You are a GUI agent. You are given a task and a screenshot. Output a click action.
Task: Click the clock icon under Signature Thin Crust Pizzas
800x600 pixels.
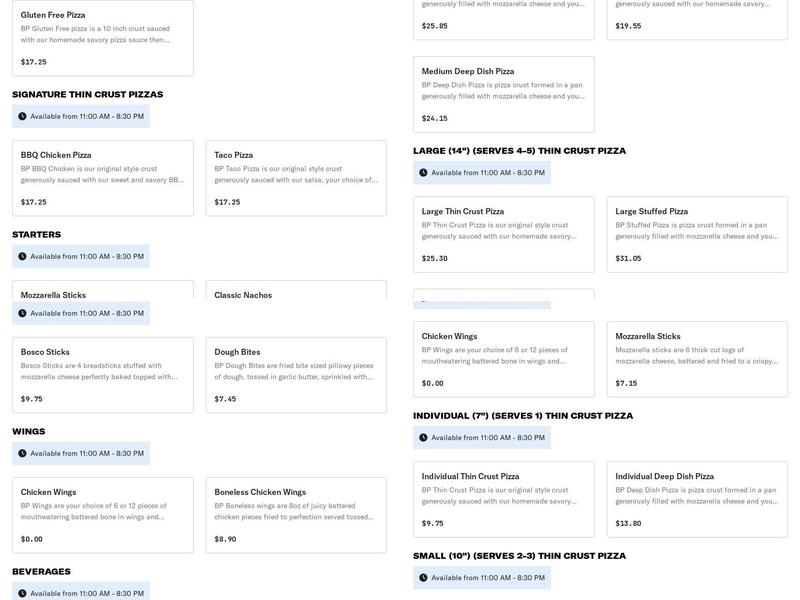pyautogui.click(x=22, y=117)
